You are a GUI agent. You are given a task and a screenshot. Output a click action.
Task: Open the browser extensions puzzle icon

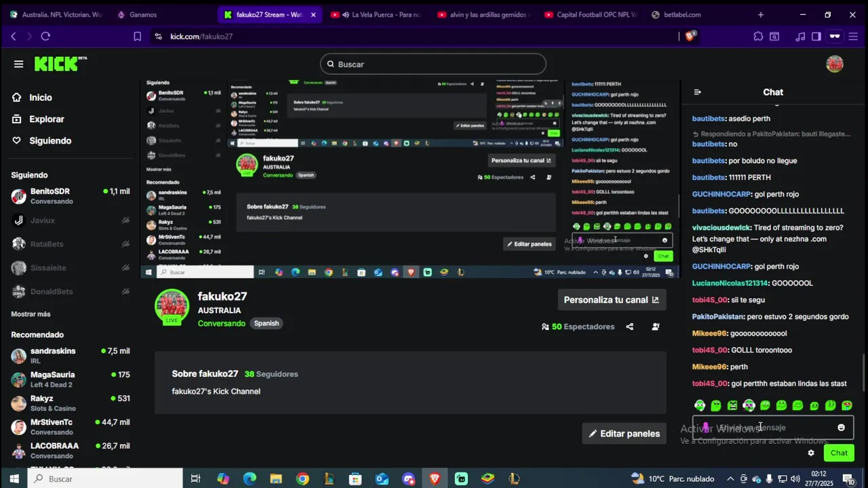[758, 37]
